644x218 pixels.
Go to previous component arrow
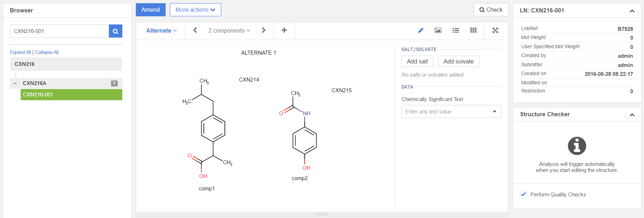[x=195, y=30]
